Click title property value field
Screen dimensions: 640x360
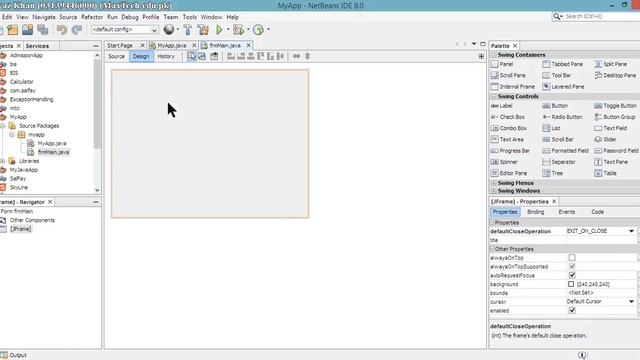pyautogui.click(x=601, y=240)
